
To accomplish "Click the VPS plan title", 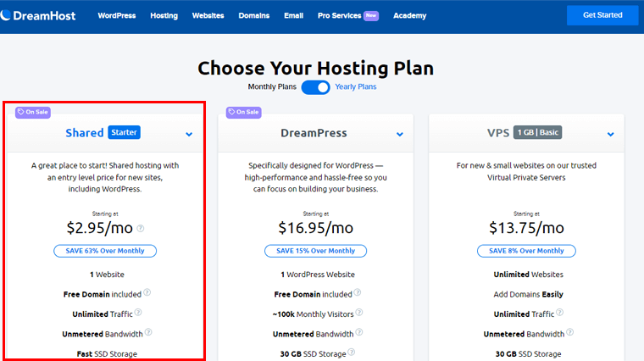I will click(498, 133).
